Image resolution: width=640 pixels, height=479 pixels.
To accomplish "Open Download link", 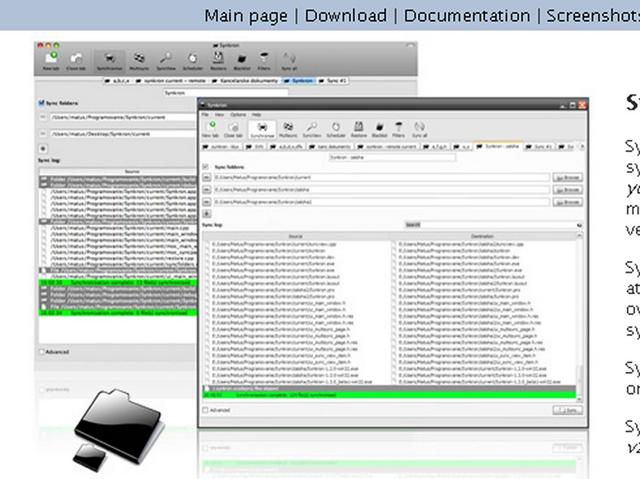I will pos(346,16).
